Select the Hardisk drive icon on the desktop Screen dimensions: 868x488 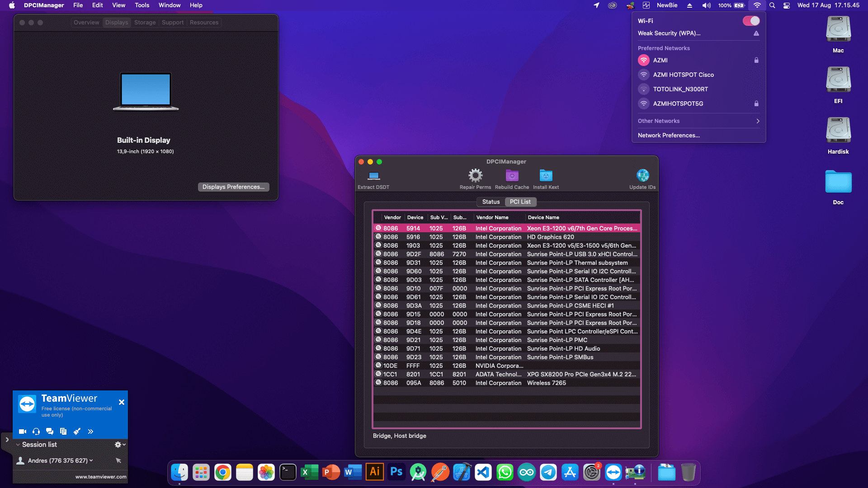[x=838, y=131]
